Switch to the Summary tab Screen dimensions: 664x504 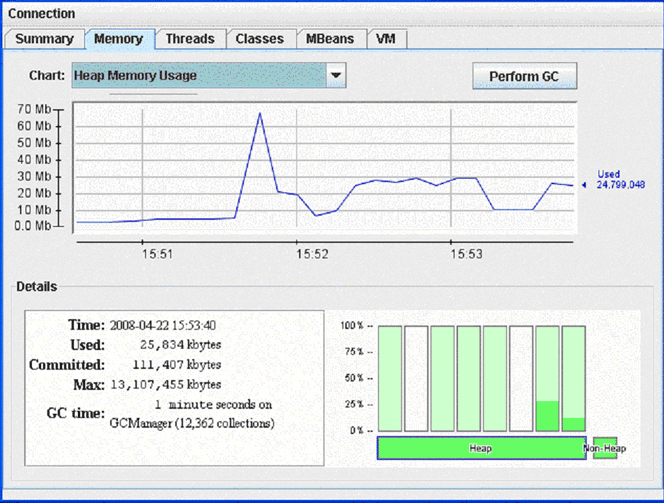coord(44,39)
